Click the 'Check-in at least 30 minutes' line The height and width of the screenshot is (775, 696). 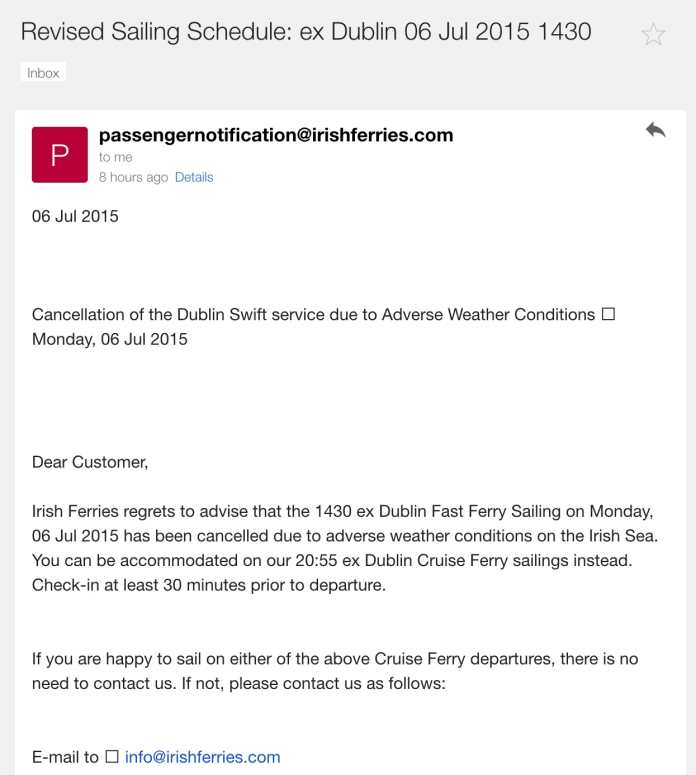208,585
